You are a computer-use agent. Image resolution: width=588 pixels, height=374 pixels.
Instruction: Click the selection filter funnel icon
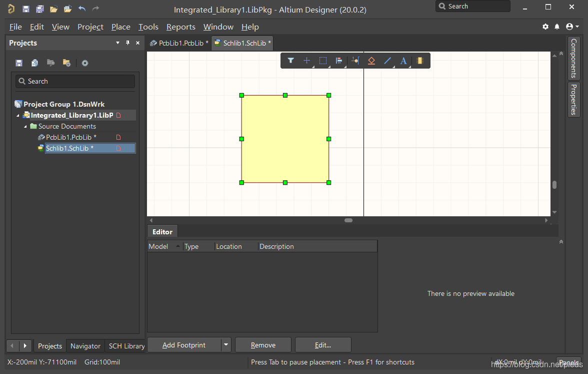290,61
